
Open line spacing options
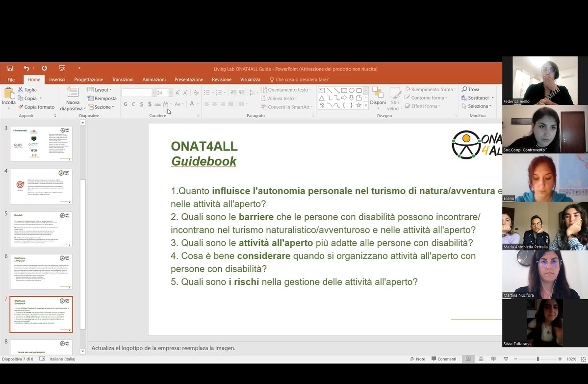pyautogui.click(x=253, y=93)
